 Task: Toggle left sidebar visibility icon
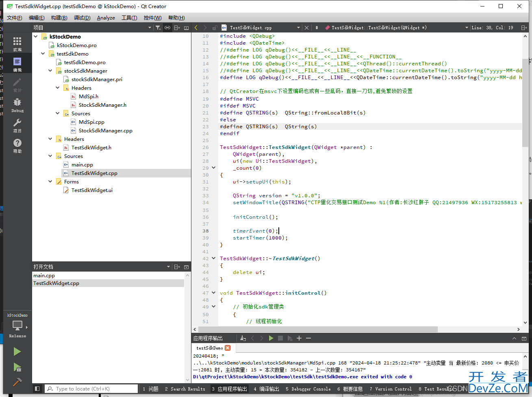[x=37, y=389]
